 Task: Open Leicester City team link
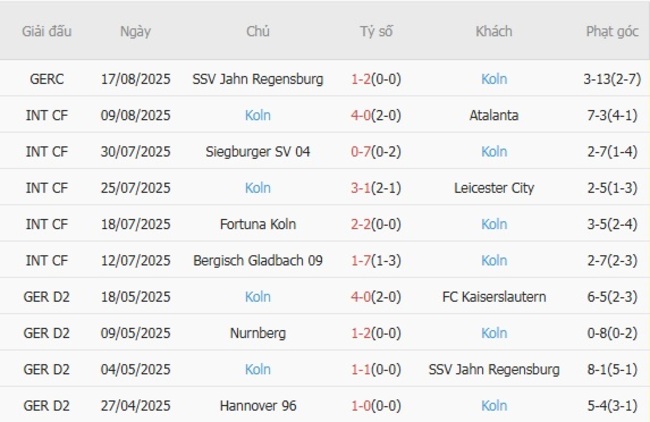click(494, 188)
